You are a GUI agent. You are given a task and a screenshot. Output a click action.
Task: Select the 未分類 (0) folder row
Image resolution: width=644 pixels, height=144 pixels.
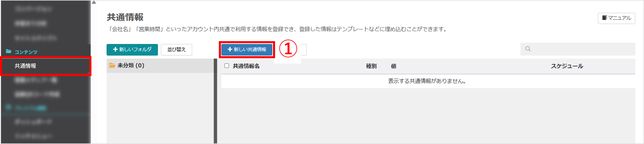click(160, 66)
